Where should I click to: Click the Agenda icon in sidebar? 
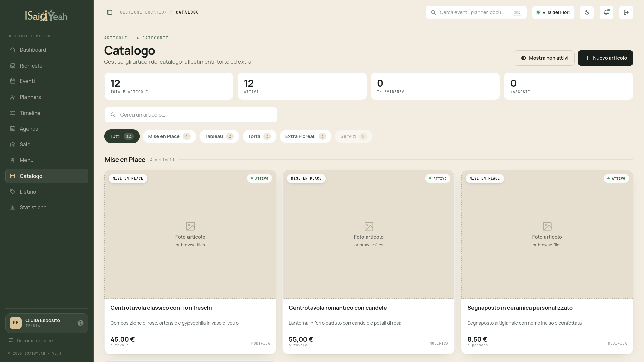click(x=13, y=129)
